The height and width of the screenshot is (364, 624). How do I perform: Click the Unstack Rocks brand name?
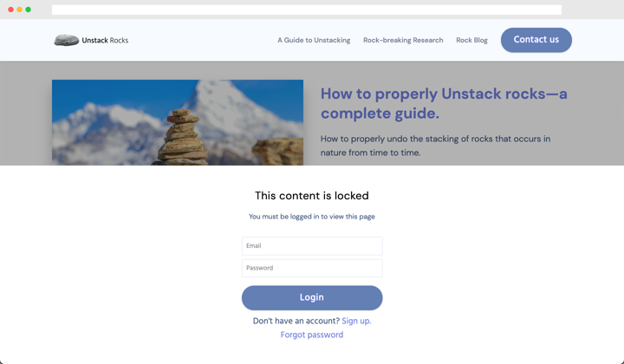pos(105,40)
